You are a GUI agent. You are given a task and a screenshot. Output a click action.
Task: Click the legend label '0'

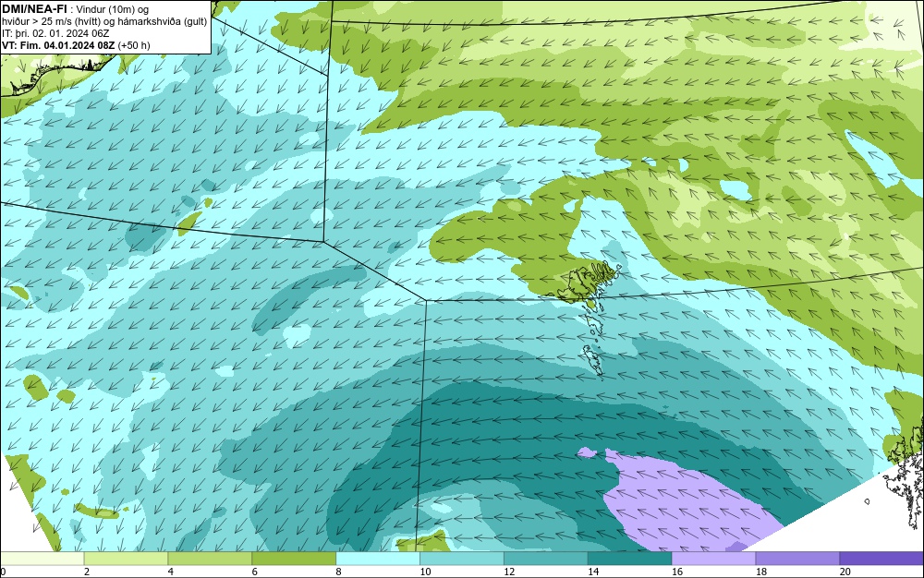(3, 572)
